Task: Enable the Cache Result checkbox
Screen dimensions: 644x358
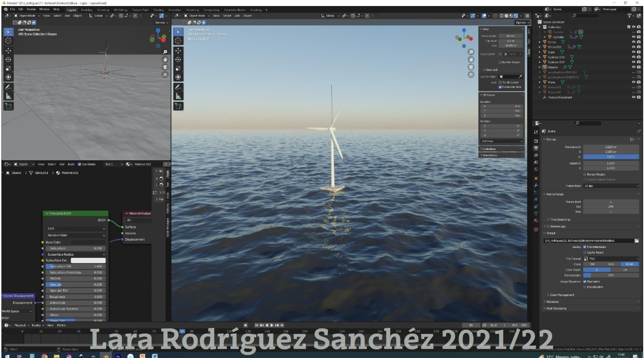Action: (585, 253)
